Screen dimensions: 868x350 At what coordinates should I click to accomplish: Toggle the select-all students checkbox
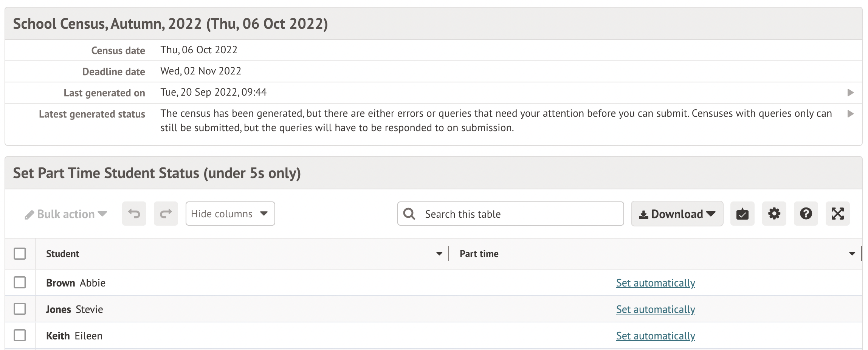20,254
